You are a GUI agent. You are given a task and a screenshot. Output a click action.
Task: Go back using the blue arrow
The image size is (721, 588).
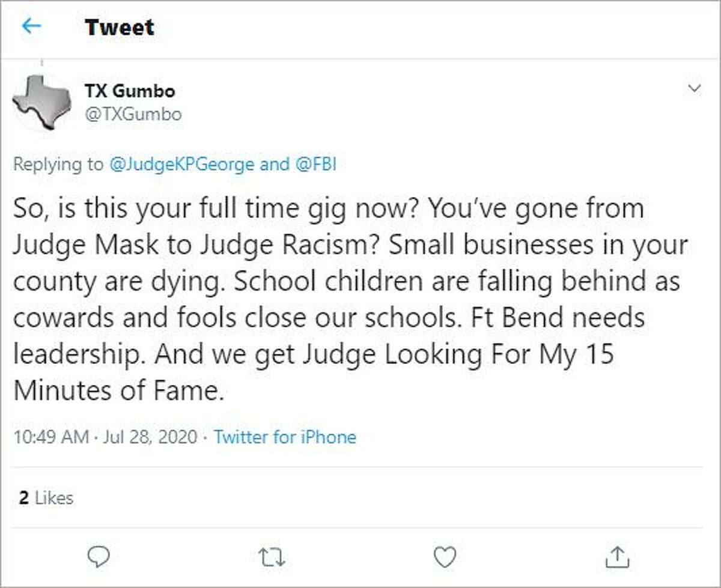tap(31, 26)
